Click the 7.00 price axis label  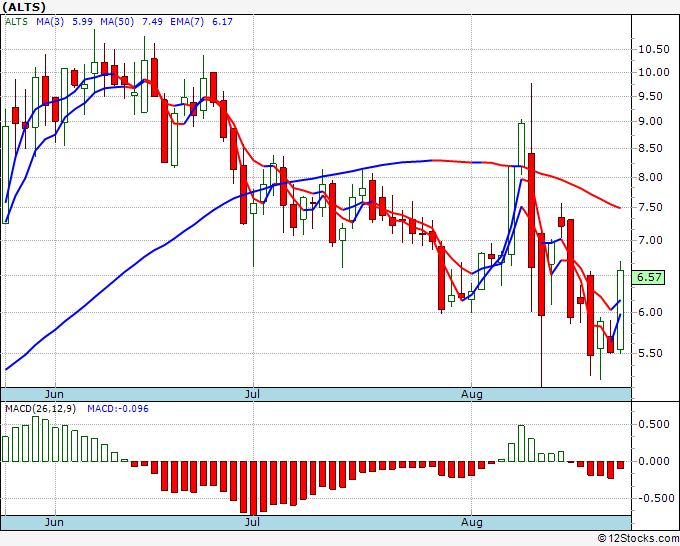[x=650, y=240]
